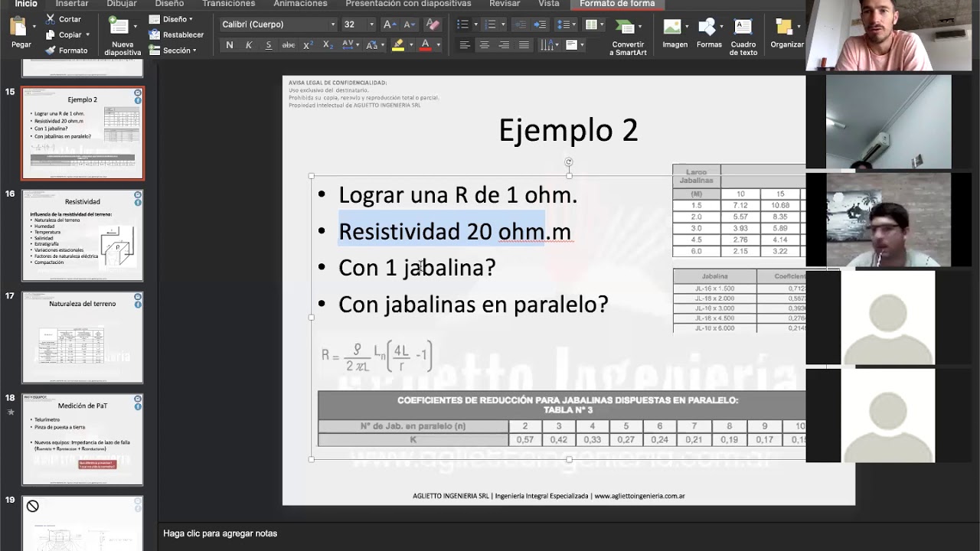The width and height of the screenshot is (980, 551).
Task: Toggle underline S formatting
Action: pyautogui.click(x=268, y=45)
